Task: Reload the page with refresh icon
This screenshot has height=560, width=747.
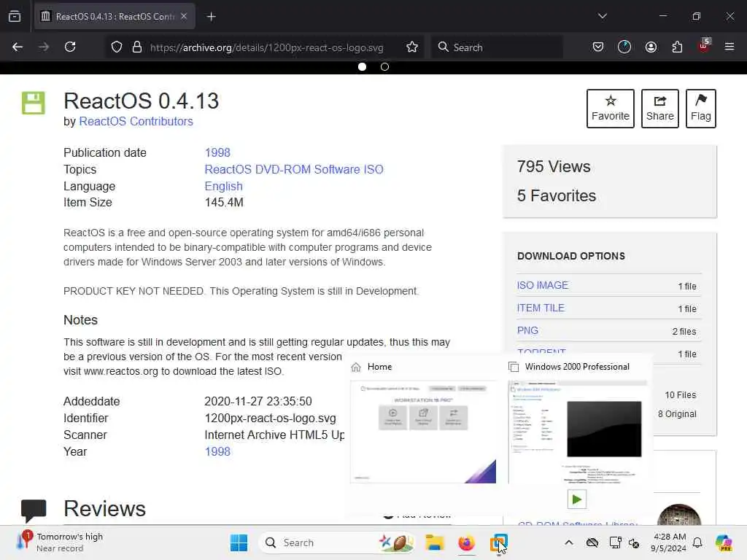Action: click(x=70, y=47)
